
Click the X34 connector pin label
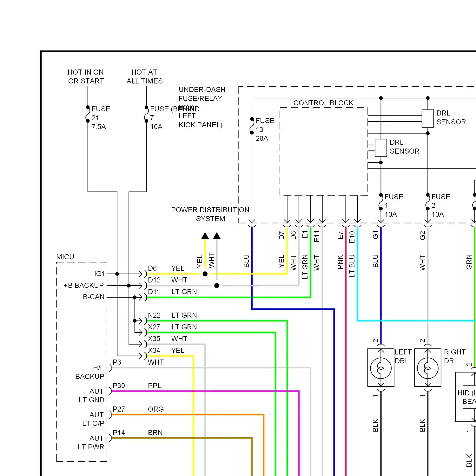coord(154,350)
